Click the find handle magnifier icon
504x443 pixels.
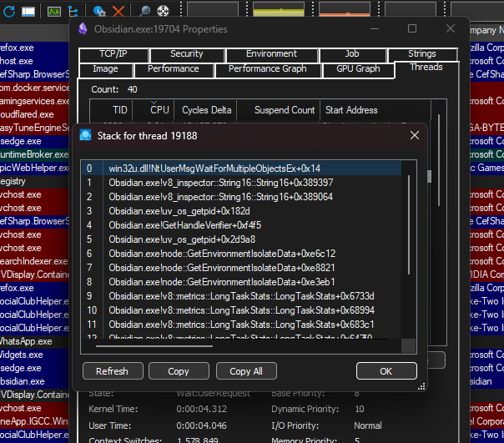(144, 11)
